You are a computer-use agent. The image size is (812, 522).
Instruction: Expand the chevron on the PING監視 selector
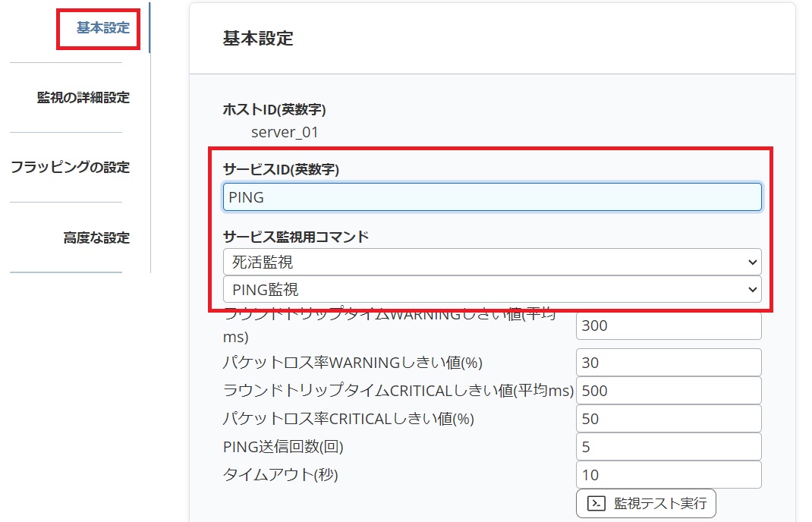(752, 289)
